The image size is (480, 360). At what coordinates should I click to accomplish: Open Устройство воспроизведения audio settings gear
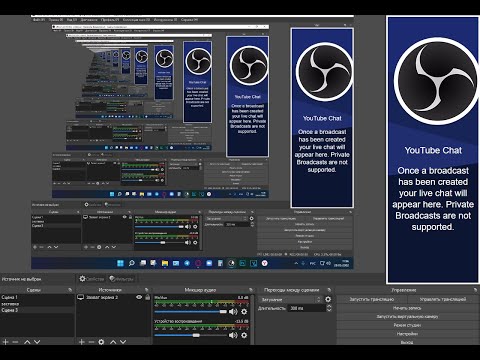[x=244, y=335]
